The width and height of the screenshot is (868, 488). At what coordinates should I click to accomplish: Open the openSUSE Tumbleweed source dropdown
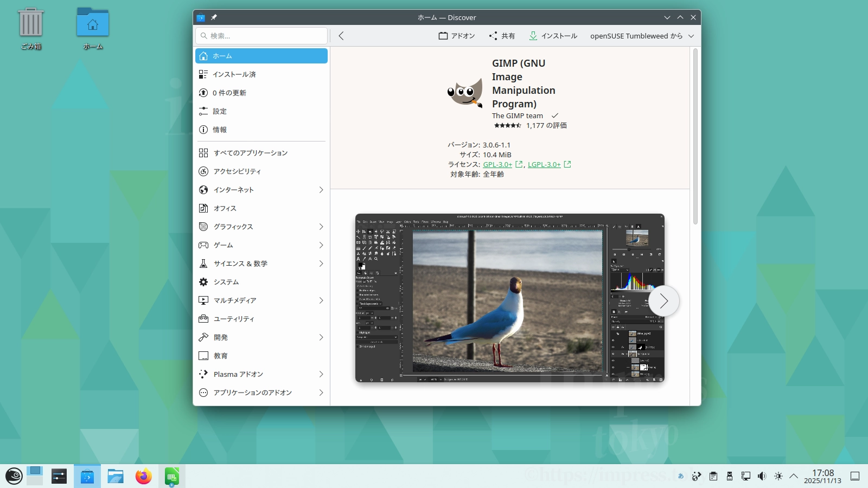pyautogui.click(x=642, y=36)
